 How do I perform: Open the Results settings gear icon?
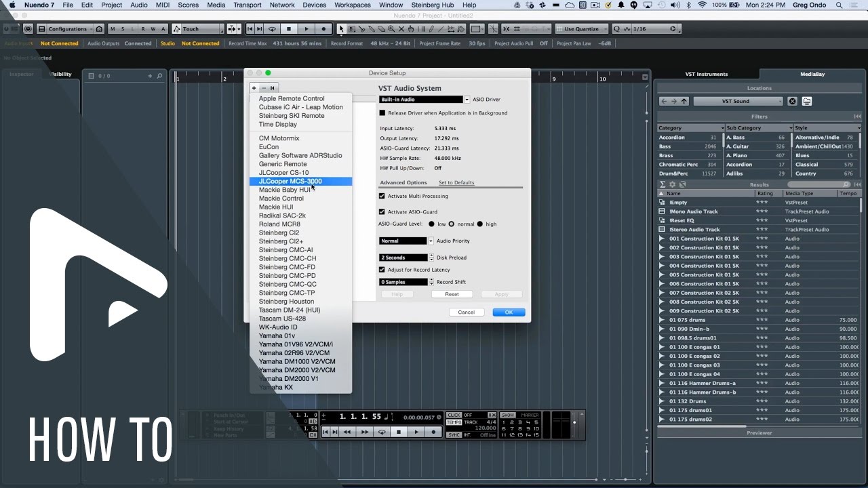pyautogui.click(x=673, y=184)
